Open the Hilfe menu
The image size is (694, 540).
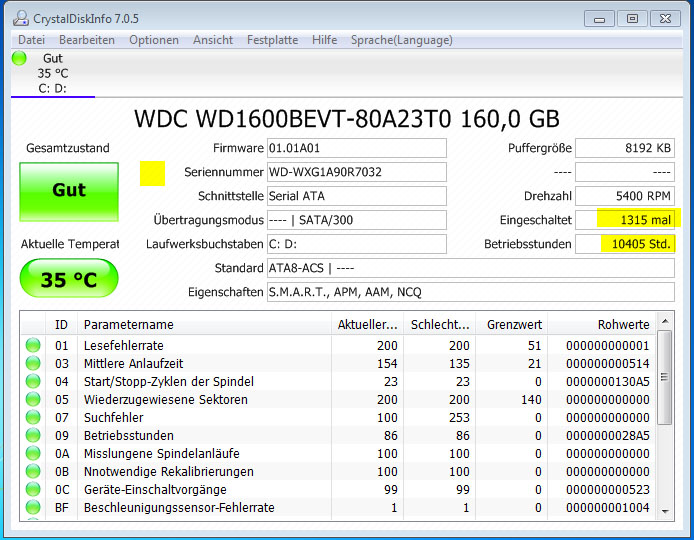coord(324,40)
